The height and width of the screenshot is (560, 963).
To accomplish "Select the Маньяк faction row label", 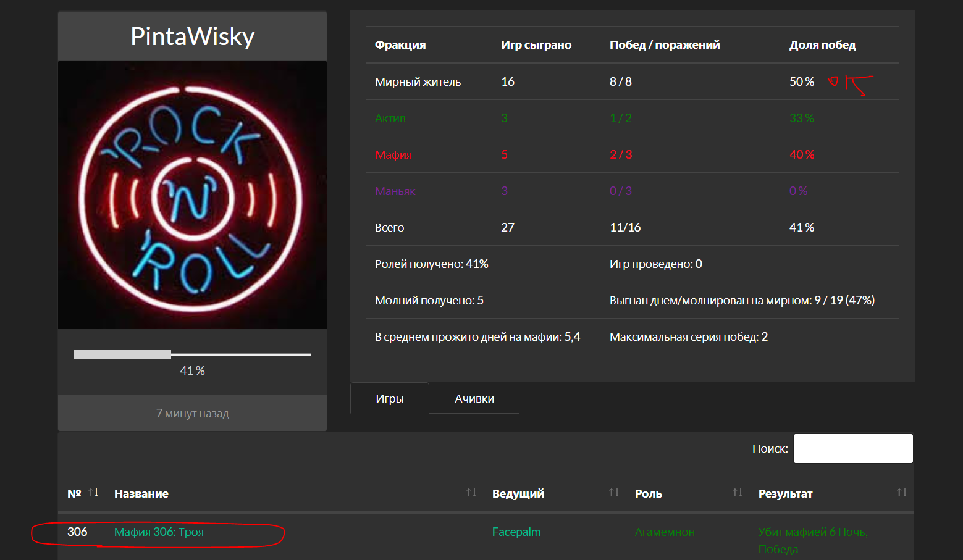I will pyautogui.click(x=395, y=191).
